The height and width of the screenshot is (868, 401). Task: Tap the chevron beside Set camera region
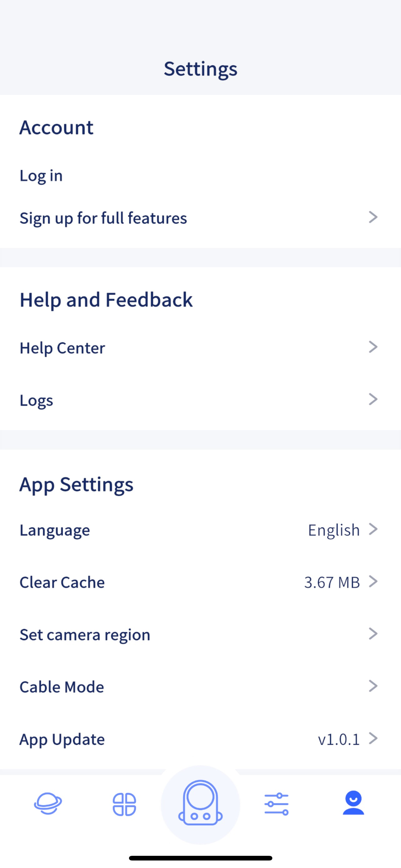373,634
